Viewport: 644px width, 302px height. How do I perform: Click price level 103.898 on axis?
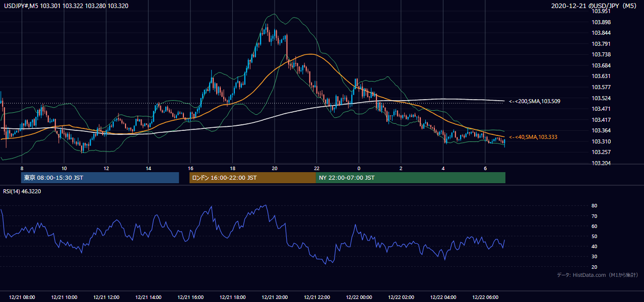click(x=601, y=22)
